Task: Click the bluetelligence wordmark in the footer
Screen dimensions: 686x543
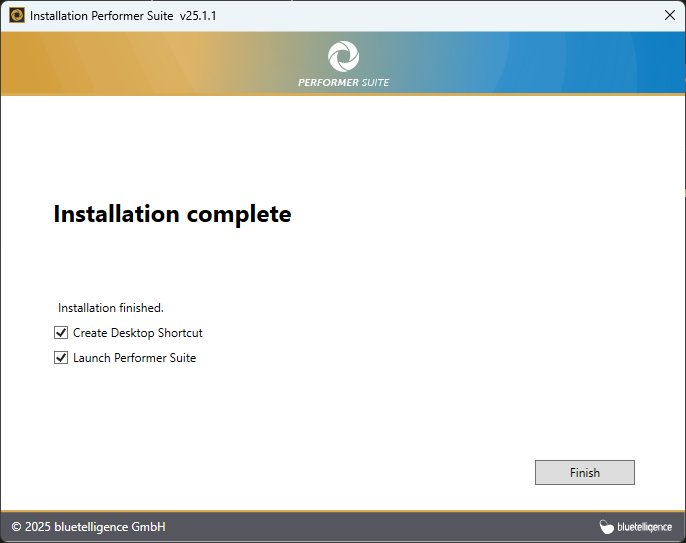Action: pos(644,527)
